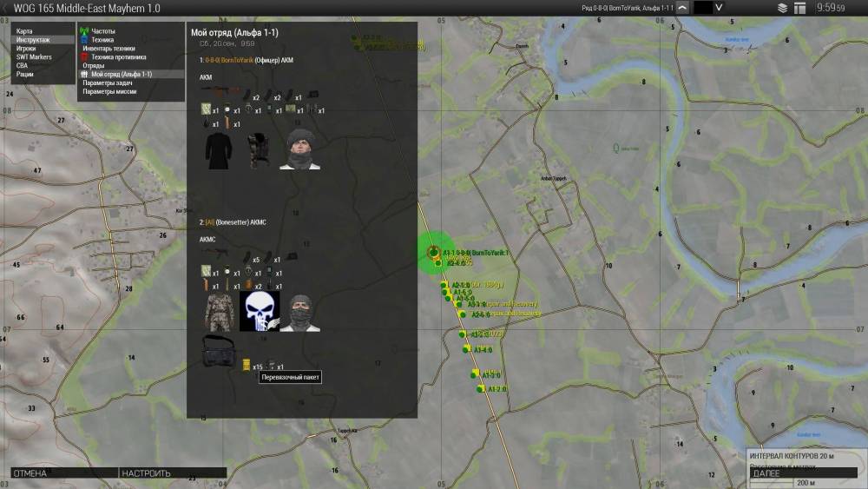This screenshot has height=489, width=868.
Task: Click the back arrow beside mission title
Action: click(5, 9)
